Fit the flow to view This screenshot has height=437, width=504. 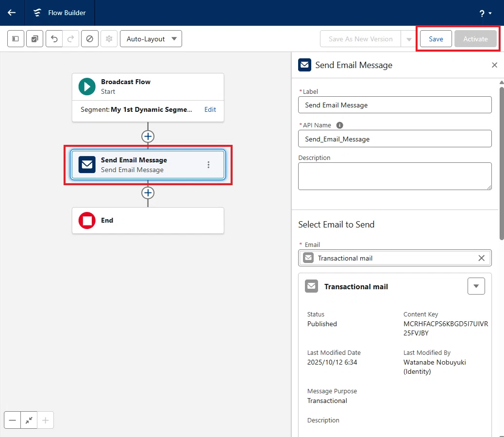(x=29, y=420)
